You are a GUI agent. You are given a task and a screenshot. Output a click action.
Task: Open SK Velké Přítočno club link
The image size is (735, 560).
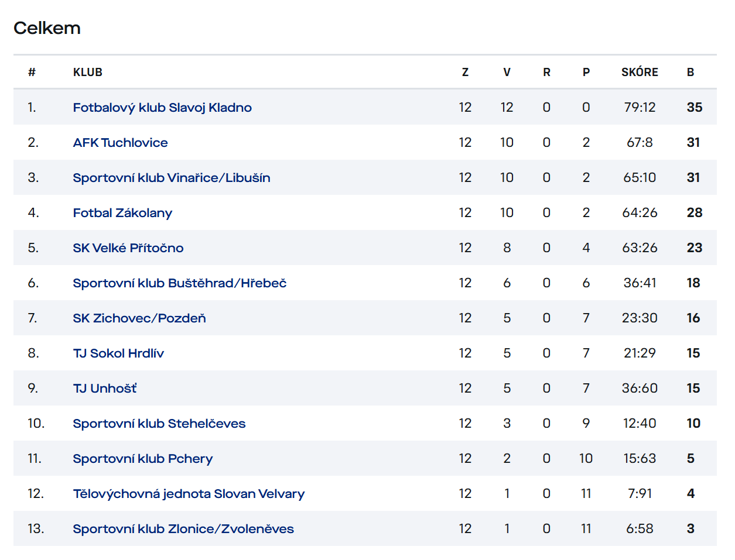tap(128, 248)
